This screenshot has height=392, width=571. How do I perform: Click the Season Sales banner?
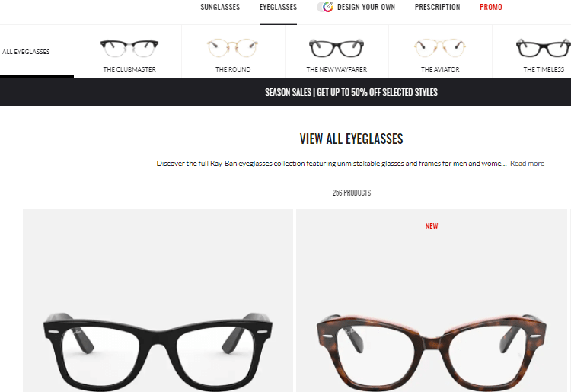point(351,92)
